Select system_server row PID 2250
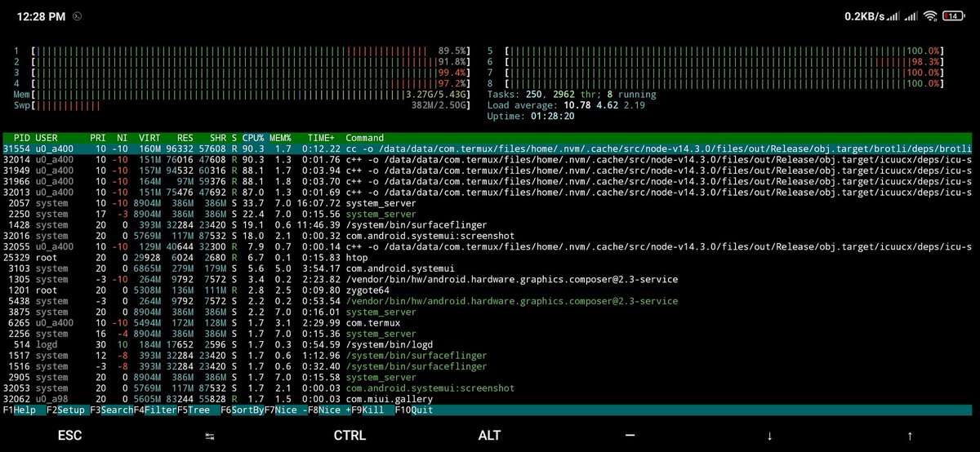The height and width of the screenshot is (452, 980). click(488, 214)
